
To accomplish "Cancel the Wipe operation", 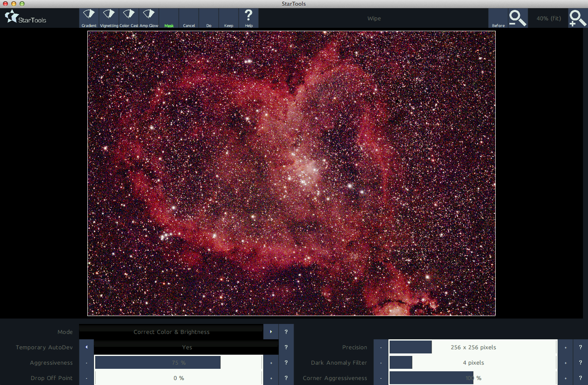I will 189,18.
